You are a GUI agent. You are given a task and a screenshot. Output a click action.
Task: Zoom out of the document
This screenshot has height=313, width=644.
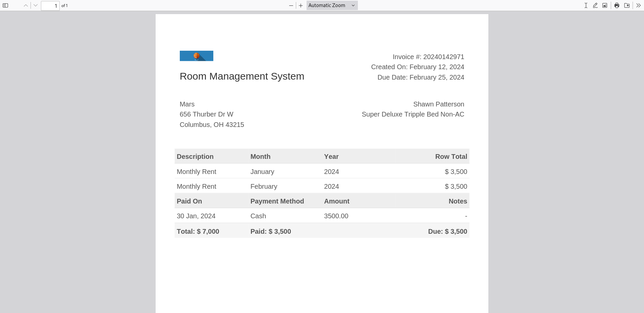pyautogui.click(x=291, y=5)
